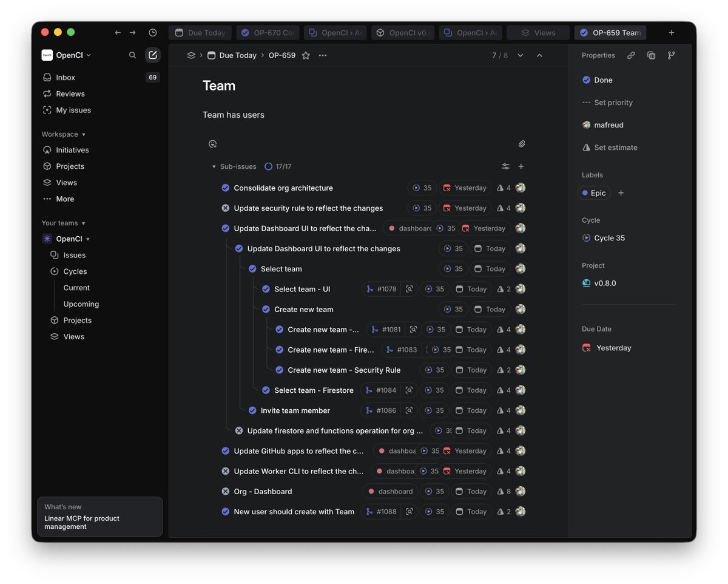Collapse the Sub-issues section

pos(214,166)
